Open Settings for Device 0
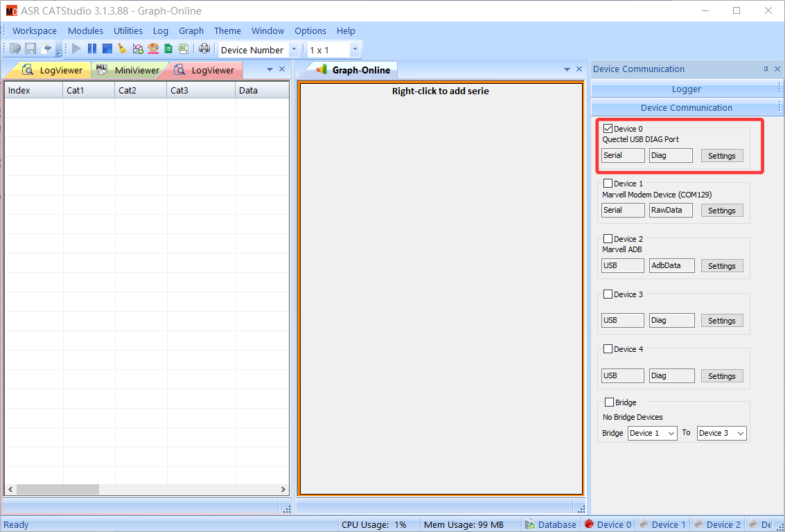The height and width of the screenshot is (532, 785). pos(721,156)
